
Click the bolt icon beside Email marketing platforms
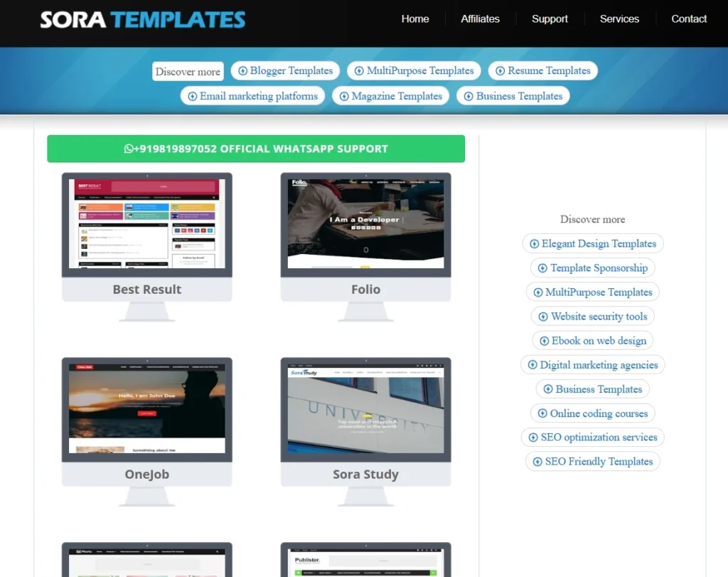pos(192,96)
